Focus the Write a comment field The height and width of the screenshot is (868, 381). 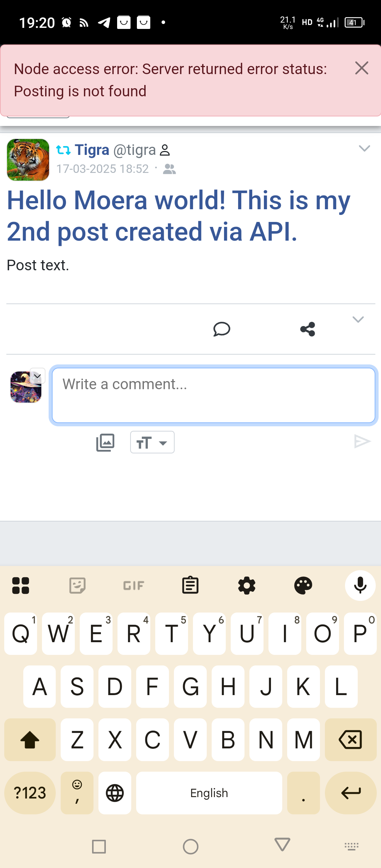coord(213,395)
